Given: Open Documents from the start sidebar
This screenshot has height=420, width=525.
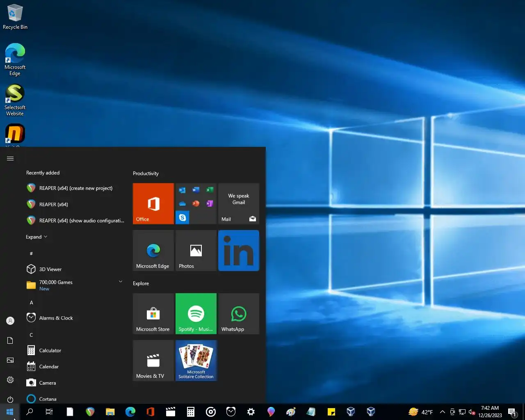Looking at the screenshot, I should click(x=10, y=340).
